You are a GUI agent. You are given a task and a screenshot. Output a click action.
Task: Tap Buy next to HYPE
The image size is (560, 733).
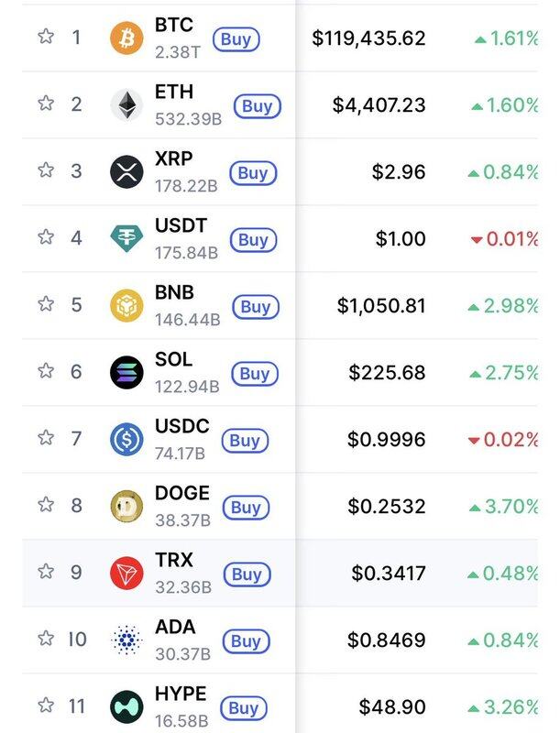243,708
